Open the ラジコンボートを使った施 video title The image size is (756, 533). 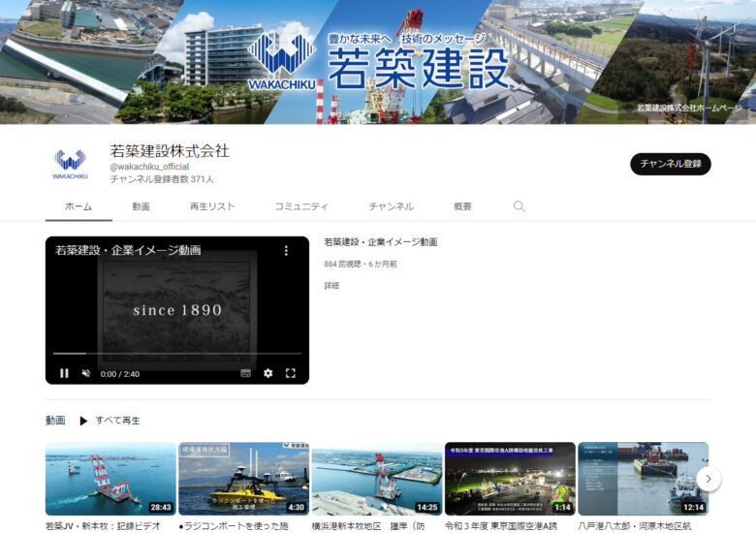click(234, 526)
